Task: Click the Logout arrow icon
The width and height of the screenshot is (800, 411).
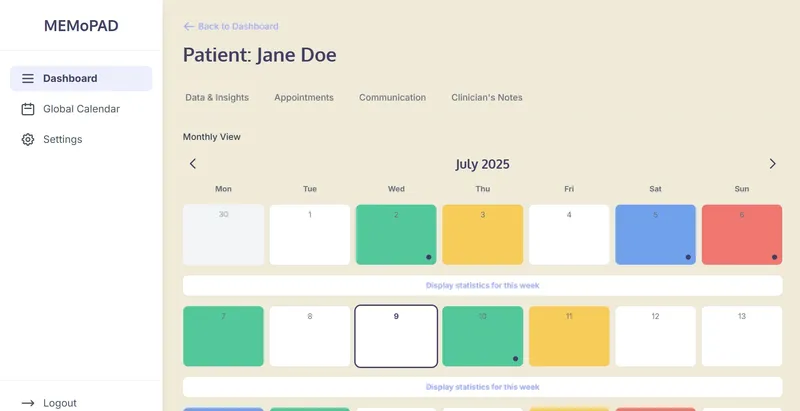Action: coord(28,403)
